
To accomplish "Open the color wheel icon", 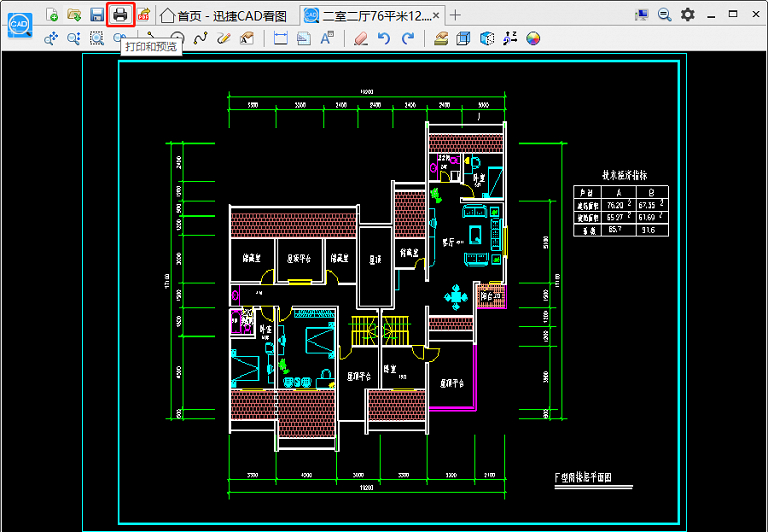I will (533, 38).
